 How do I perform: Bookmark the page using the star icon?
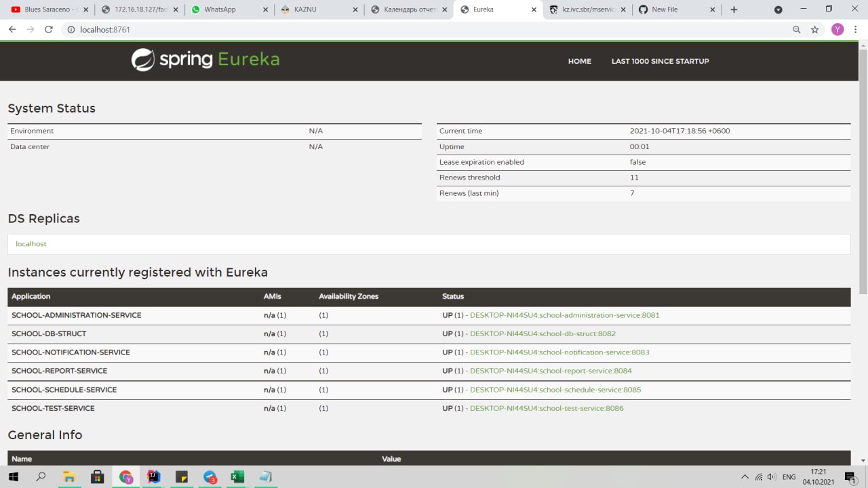[814, 30]
